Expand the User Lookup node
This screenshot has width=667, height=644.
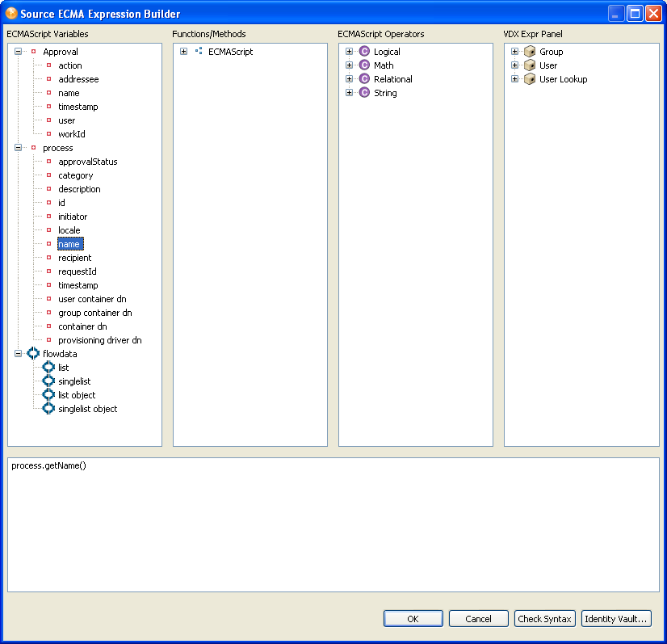pos(514,78)
